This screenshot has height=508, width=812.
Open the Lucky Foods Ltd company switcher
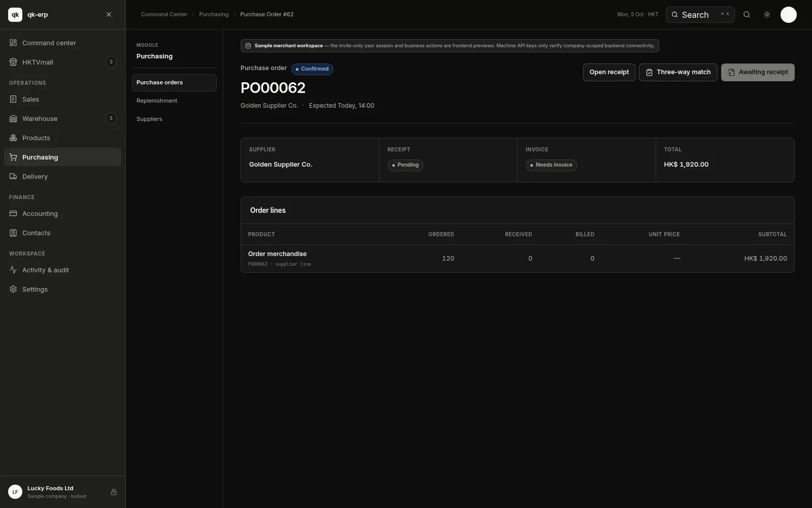pyautogui.click(x=62, y=492)
